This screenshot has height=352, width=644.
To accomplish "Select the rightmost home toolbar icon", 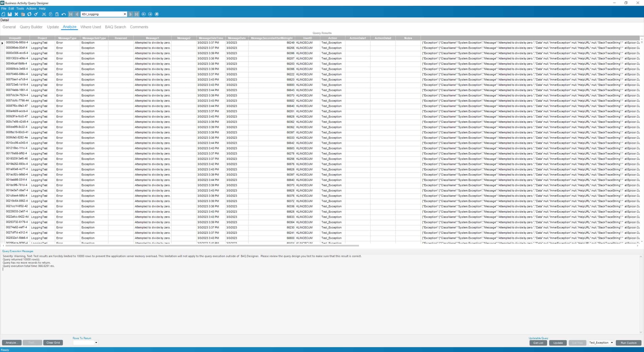I will 157,14.
